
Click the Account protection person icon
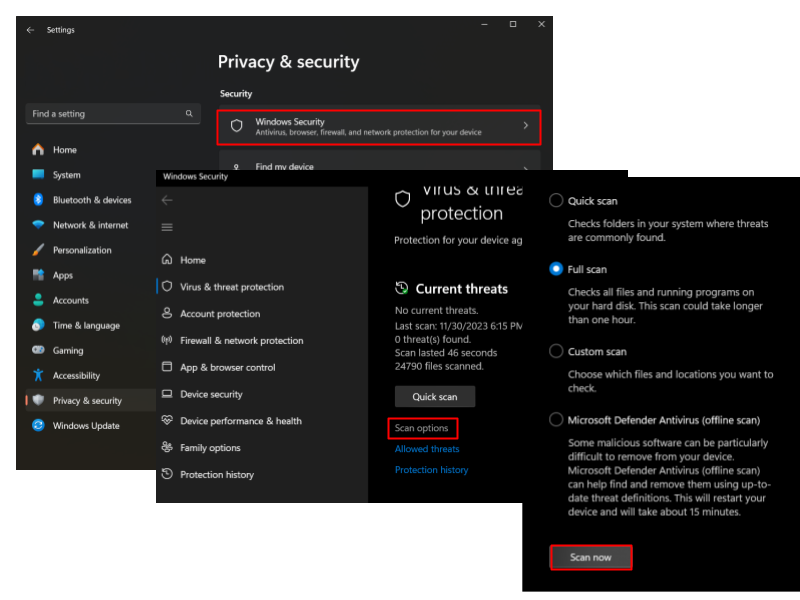point(167,313)
